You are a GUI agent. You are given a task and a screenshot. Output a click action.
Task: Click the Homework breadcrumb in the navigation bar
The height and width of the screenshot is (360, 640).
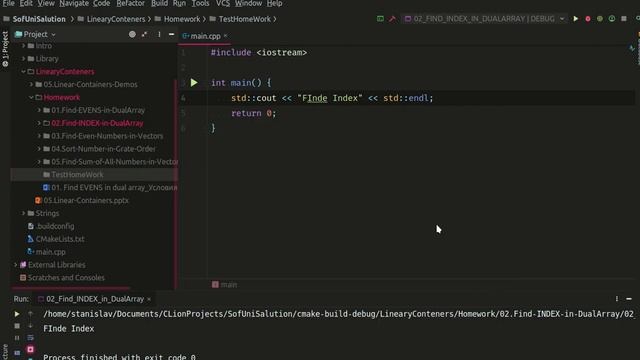182,19
